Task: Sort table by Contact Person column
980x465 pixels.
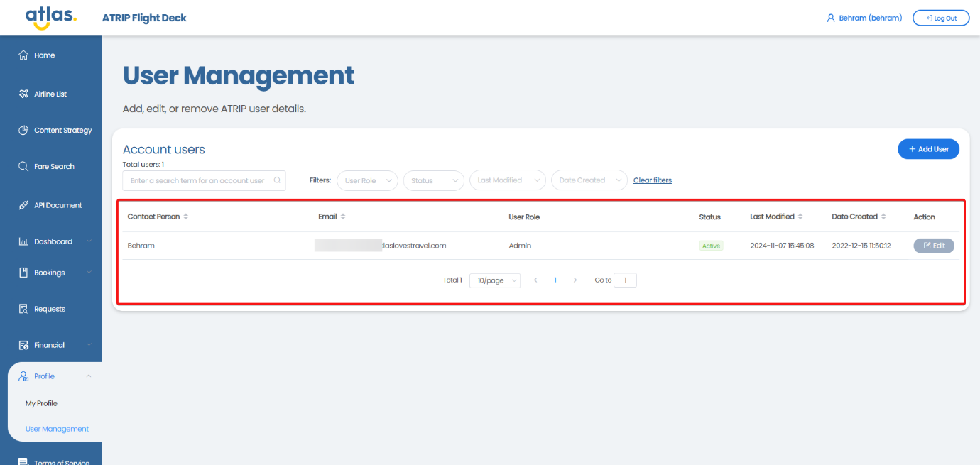Action: coord(185,217)
